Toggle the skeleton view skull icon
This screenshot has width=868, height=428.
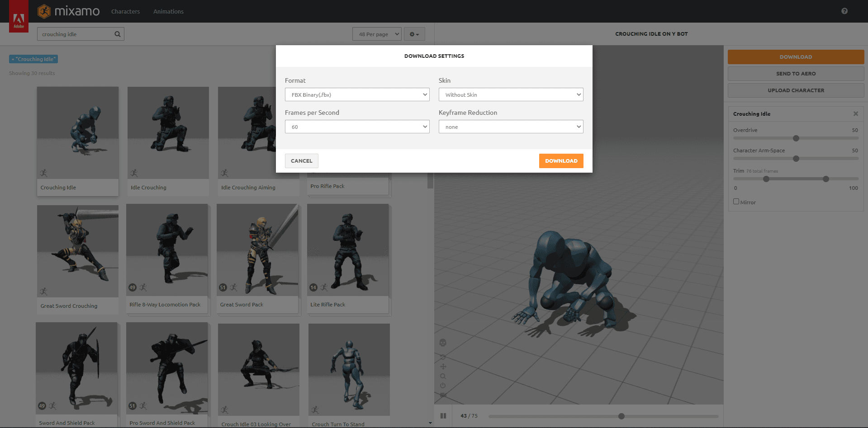(x=443, y=343)
